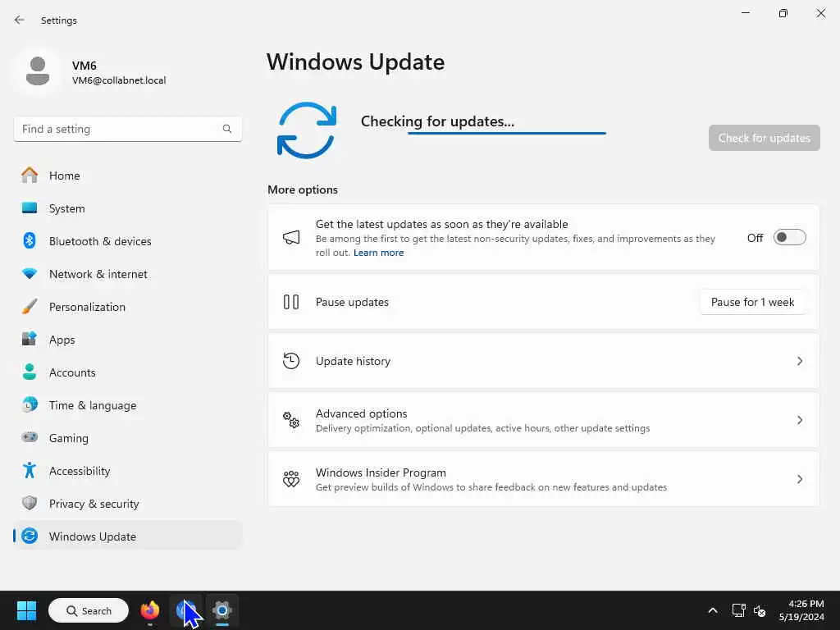
Task: Click the Time & language globe icon
Action: 30,404
